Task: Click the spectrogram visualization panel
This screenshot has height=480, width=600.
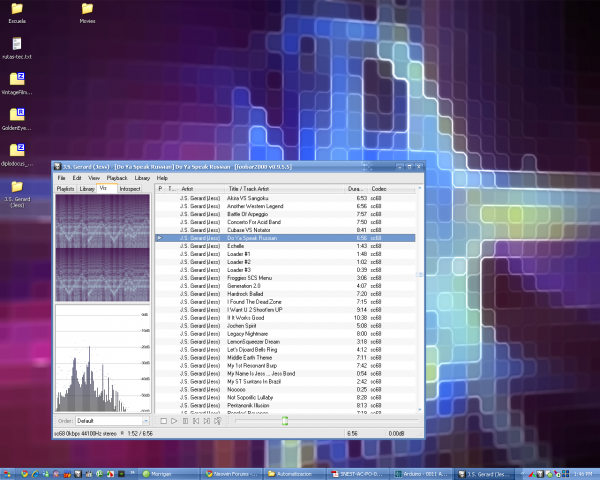Action: [x=103, y=248]
